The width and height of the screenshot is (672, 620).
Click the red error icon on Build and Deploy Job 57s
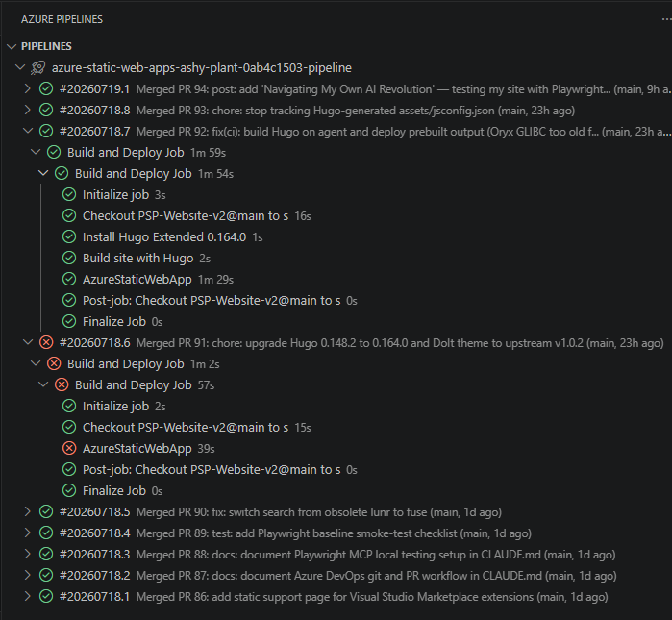click(x=62, y=384)
